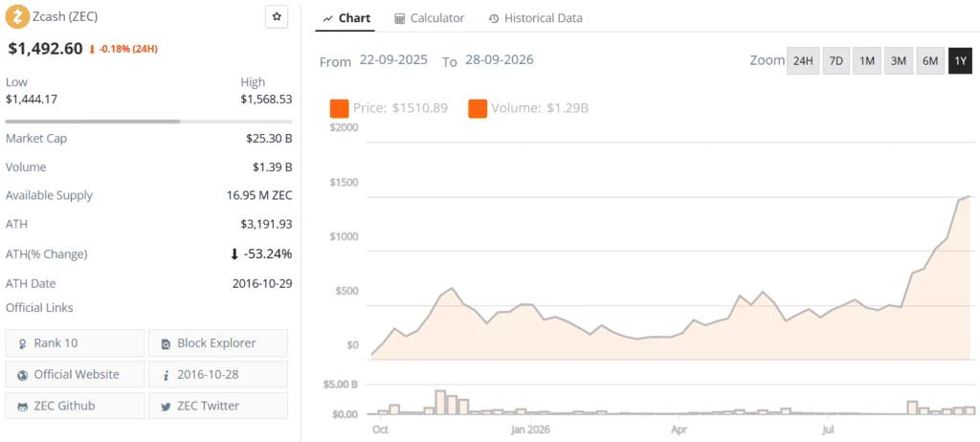980x442 pixels.
Task: Click the Volume value $1.39 B
Action: coord(272,166)
